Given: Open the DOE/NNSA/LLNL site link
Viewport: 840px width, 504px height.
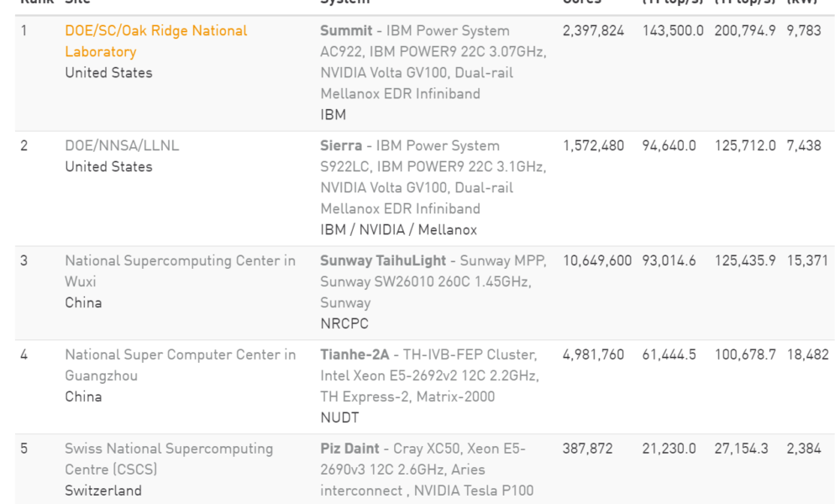Looking at the screenshot, I should click(x=122, y=145).
